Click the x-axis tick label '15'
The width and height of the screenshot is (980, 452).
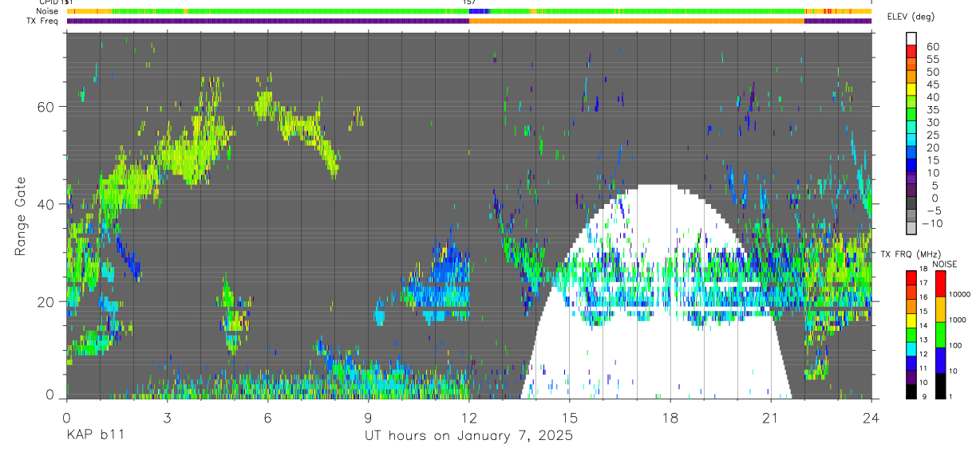tap(570, 417)
